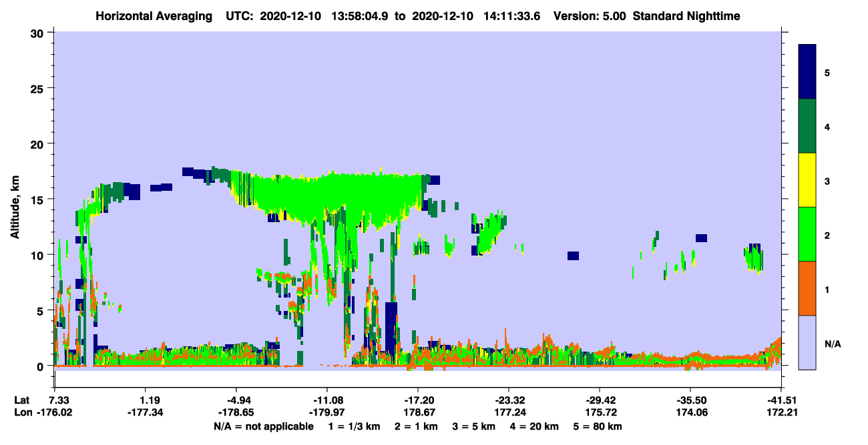Screen dimensions: 868x445
Task: Click the altitude tick label '10'
Action: pyautogui.click(x=39, y=255)
